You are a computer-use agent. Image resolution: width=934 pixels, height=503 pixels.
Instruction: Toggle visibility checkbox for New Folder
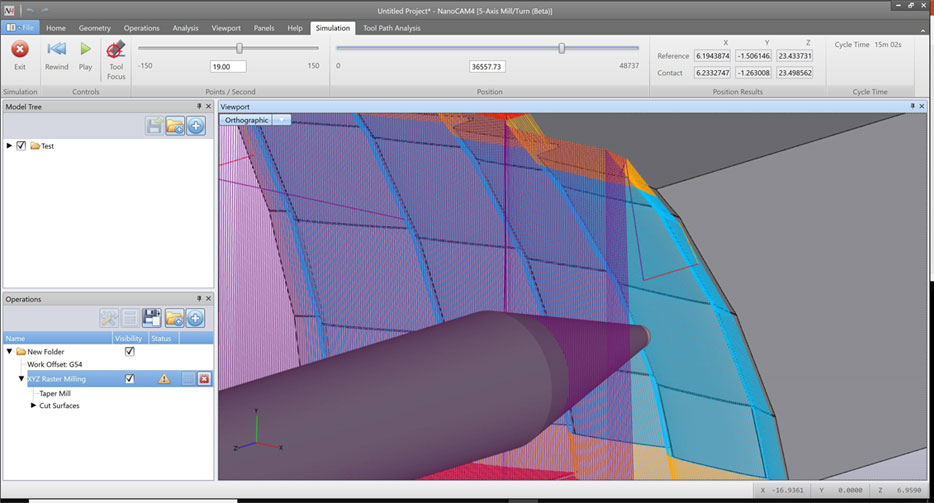pyautogui.click(x=129, y=352)
